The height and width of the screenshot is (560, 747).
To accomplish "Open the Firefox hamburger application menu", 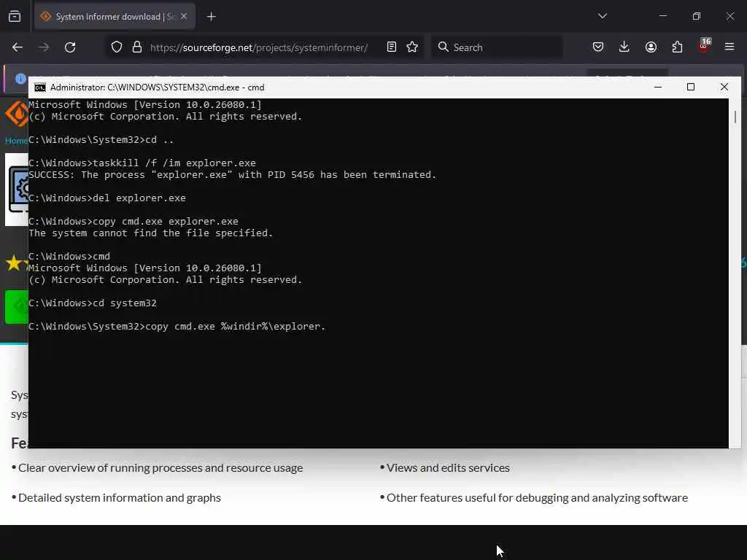I will click(x=729, y=47).
